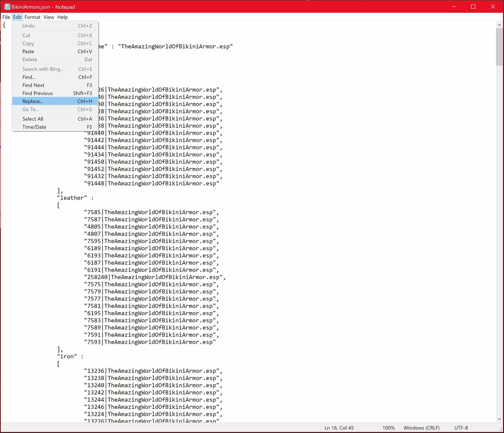Click the line starting with "13224|
This screenshot has height=433, width=504.
tap(153, 414)
